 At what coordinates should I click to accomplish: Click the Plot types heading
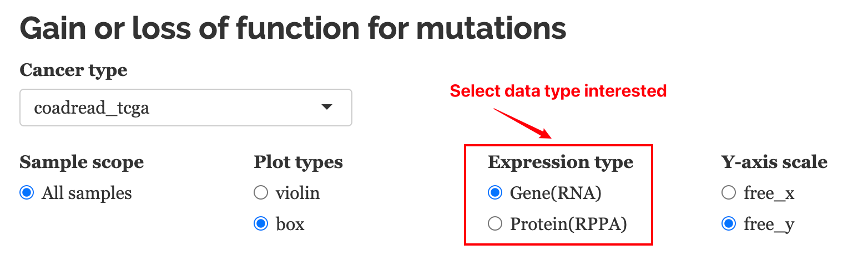coord(298,162)
